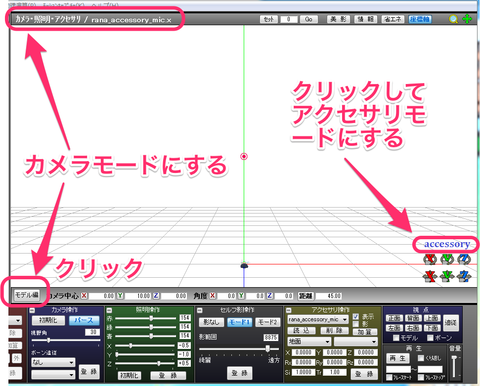480x386 pixels.
Task: Check the フレームスタート checkbox
Action: point(389,377)
